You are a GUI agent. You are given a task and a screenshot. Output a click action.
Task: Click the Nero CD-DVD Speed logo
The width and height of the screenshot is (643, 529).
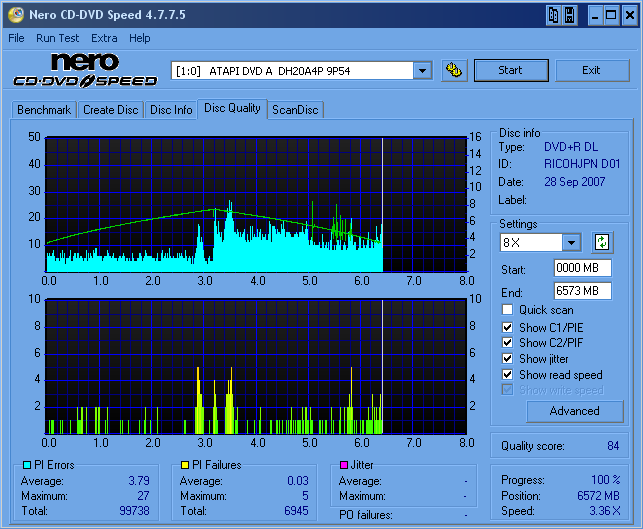85,70
